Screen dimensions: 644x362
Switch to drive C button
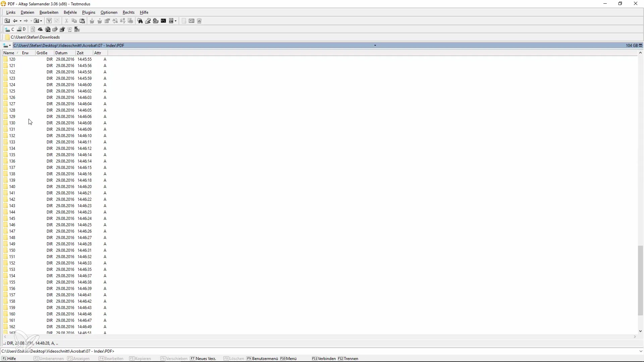point(10,29)
